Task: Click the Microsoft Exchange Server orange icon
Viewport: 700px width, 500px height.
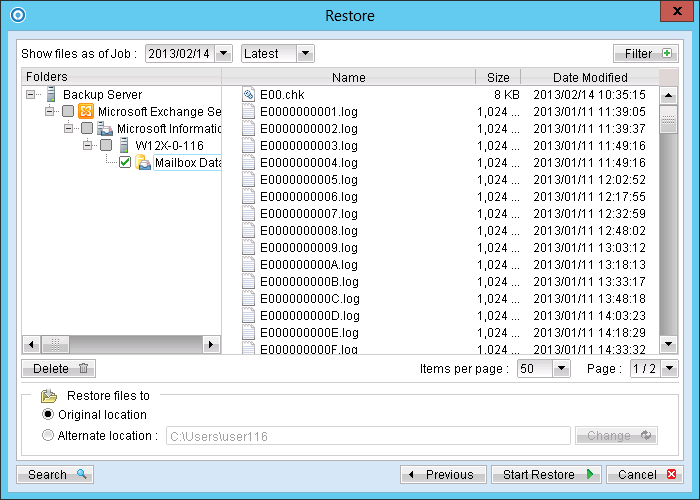Action: (86, 111)
